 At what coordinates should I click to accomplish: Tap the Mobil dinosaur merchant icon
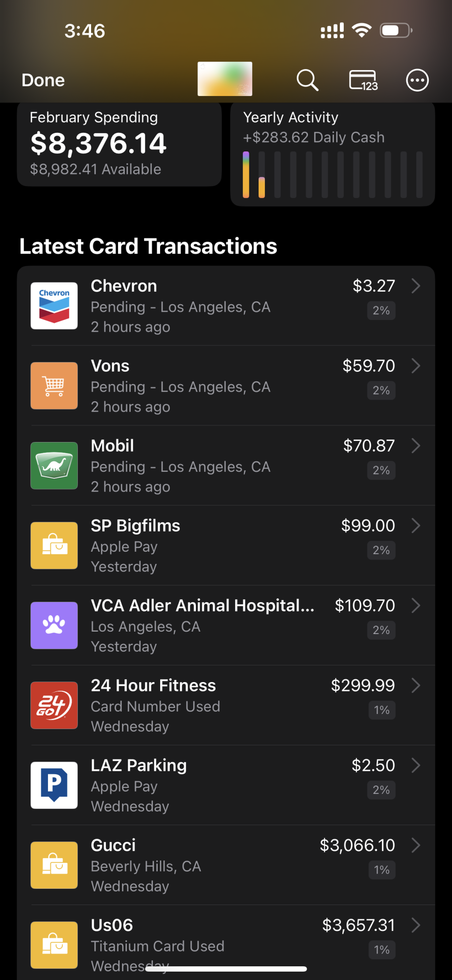(54, 465)
